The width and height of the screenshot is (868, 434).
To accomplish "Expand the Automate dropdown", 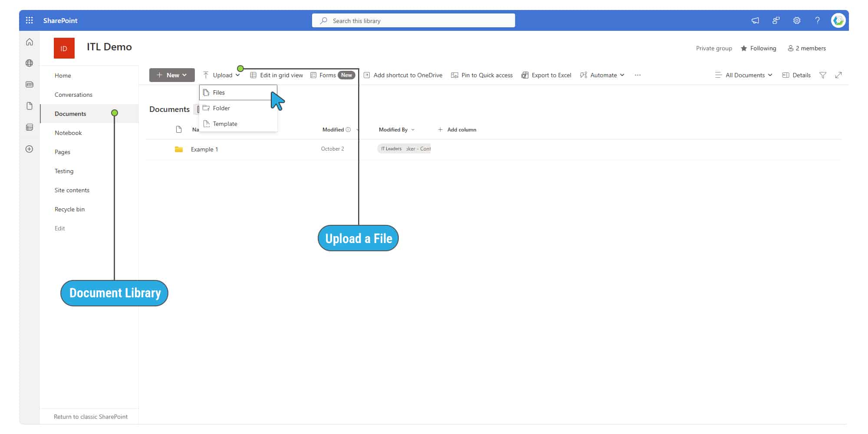I will (x=602, y=75).
